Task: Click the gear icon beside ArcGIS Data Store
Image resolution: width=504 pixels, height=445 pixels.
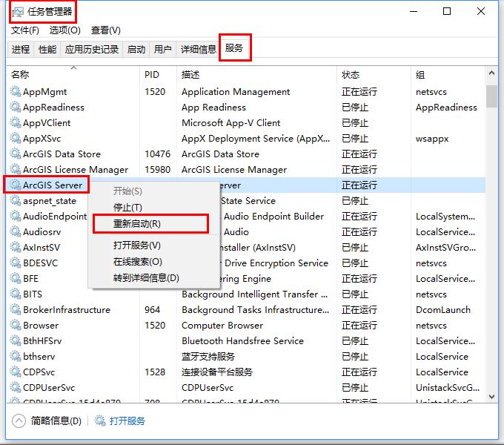Action: [15, 154]
